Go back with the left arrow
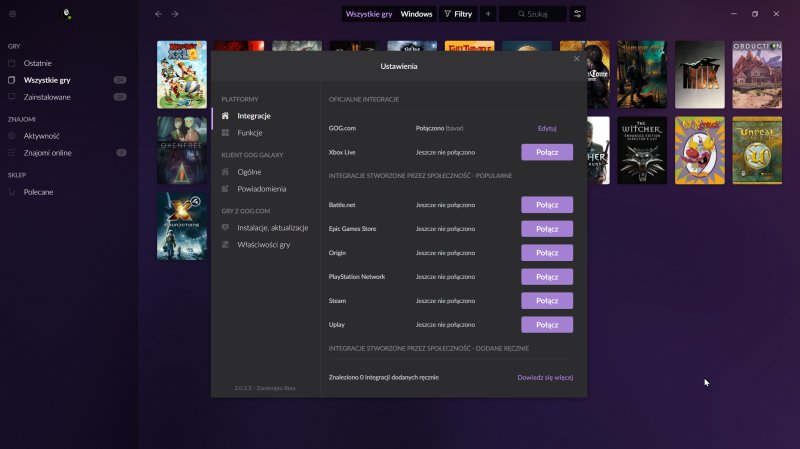This screenshot has width=800, height=449. point(158,14)
